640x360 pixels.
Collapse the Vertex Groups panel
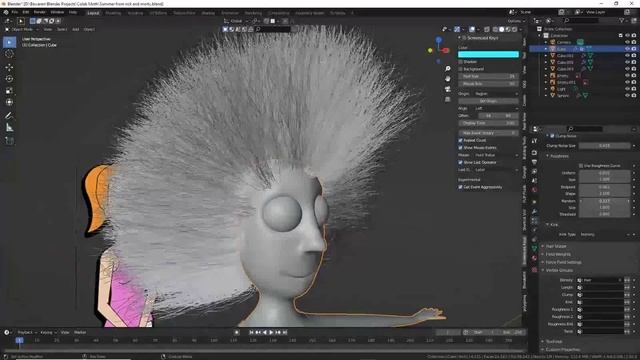559,270
